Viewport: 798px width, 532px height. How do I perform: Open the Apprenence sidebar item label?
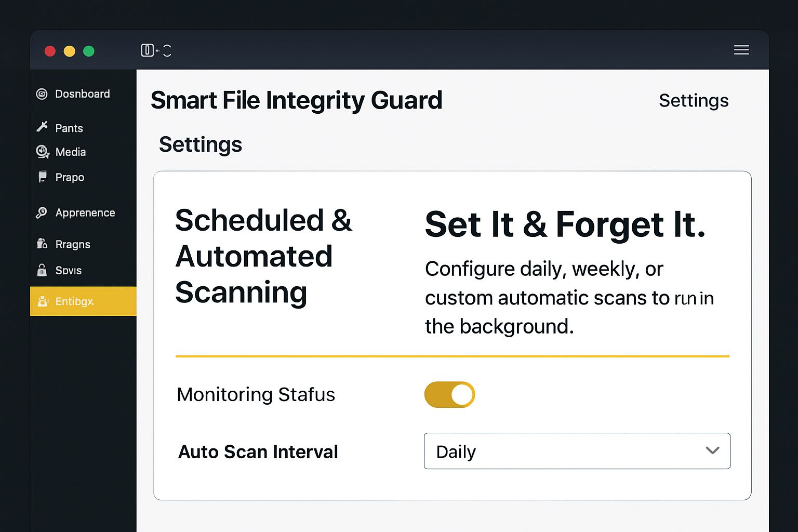tap(85, 213)
